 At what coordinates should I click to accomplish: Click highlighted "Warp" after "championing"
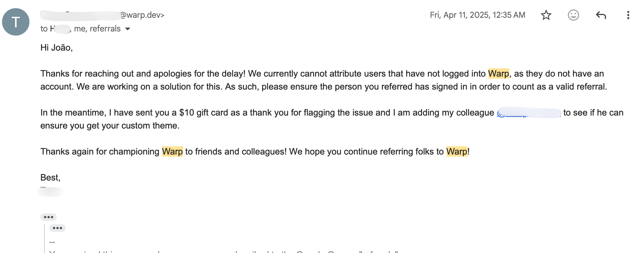click(x=172, y=151)
